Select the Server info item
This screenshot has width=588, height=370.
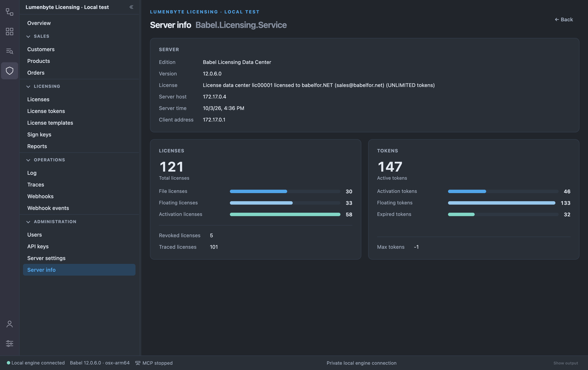tap(79, 270)
